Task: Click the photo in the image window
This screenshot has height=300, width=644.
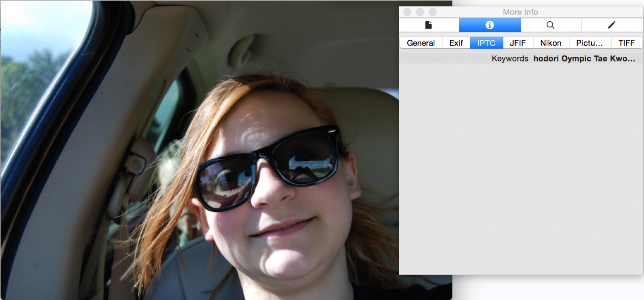Action: [201, 161]
